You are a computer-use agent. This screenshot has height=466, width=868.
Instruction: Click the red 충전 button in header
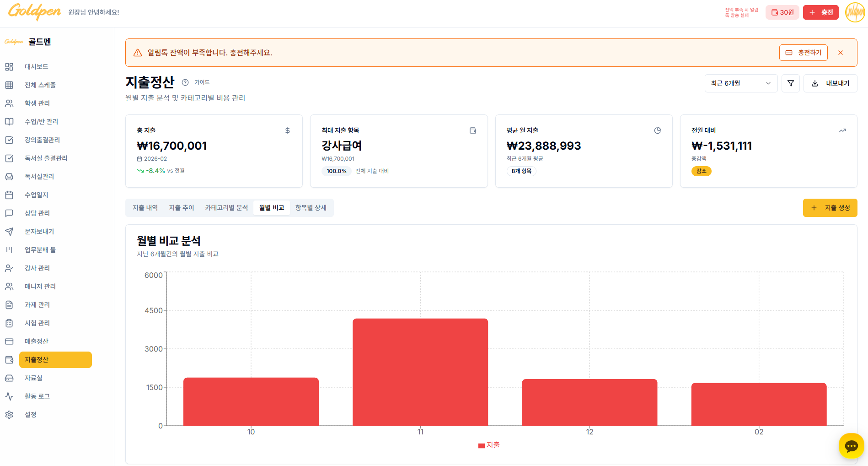click(x=820, y=12)
